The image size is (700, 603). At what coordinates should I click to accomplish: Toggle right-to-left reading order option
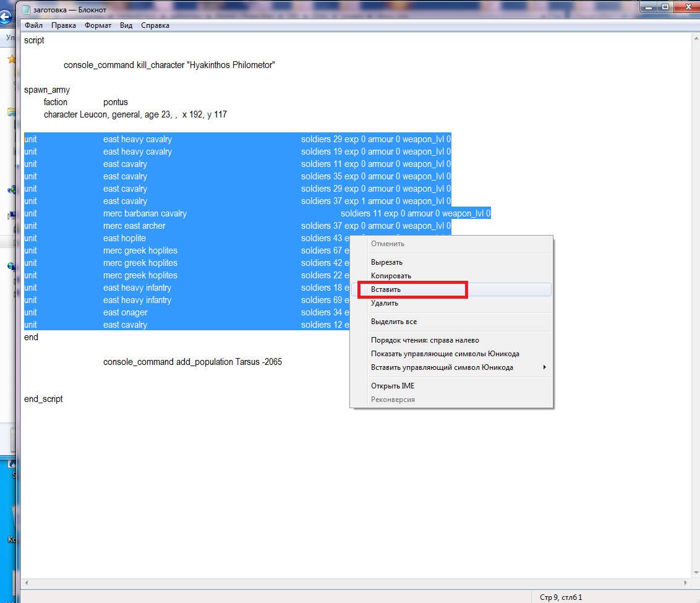click(425, 340)
